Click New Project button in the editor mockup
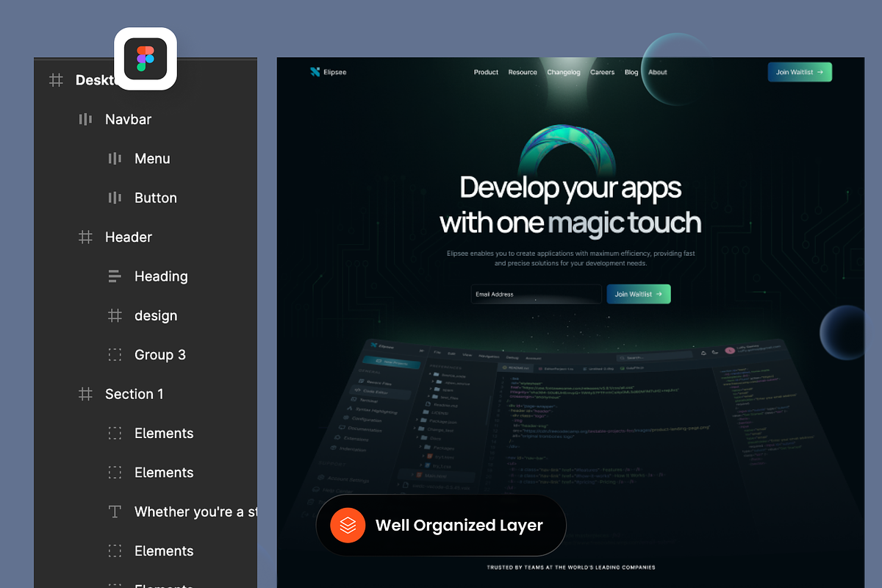The height and width of the screenshot is (588, 882). coord(392,362)
